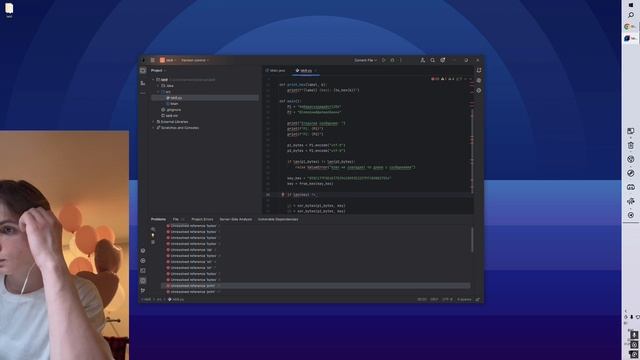Open the IDE main hamburger menu
This screenshot has height=360, width=640.
[x=153, y=60]
